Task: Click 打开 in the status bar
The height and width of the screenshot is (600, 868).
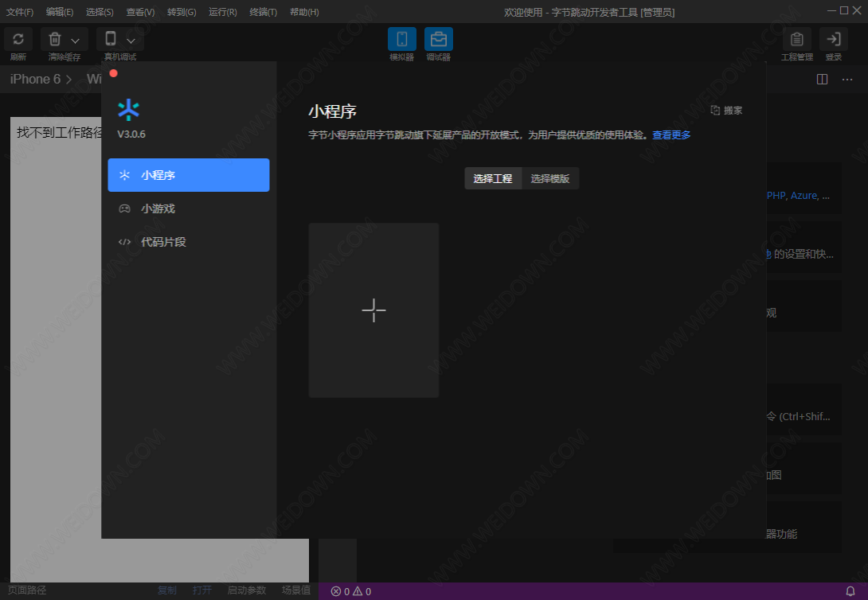Action: click(x=202, y=590)
